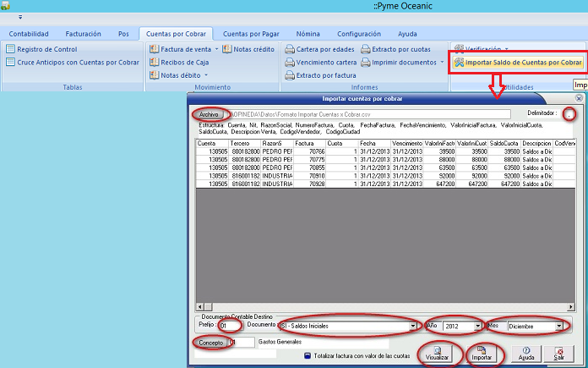This screenshot has width=588, height=368.
Task: Switch to the Nómina tab
Action: click(x=308, y=34)
